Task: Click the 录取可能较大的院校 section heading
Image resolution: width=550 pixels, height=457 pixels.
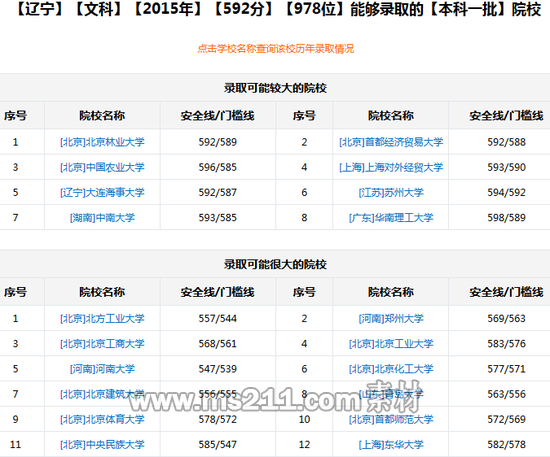Action: click(x=275, y=88)
